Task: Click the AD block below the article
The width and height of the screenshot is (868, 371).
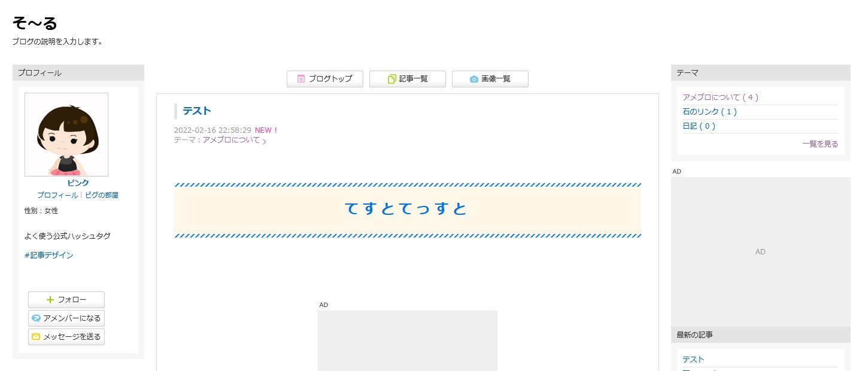Action: pyautogui.click(x=408, y=340)
